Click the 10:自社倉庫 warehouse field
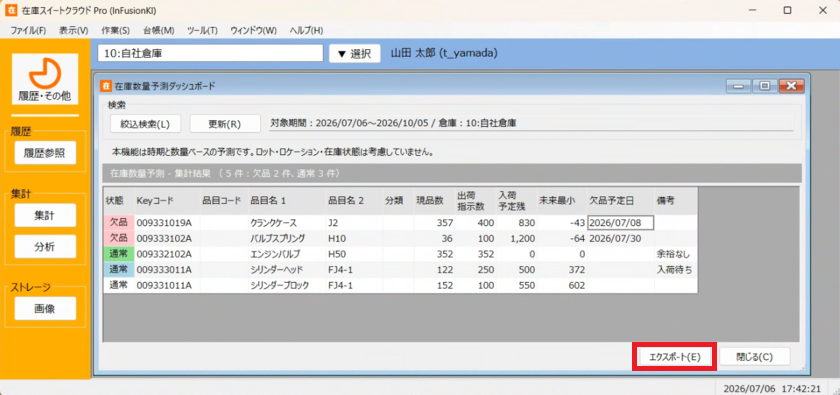The height and width of the screenshot is (395, 840). pos(211,53)
